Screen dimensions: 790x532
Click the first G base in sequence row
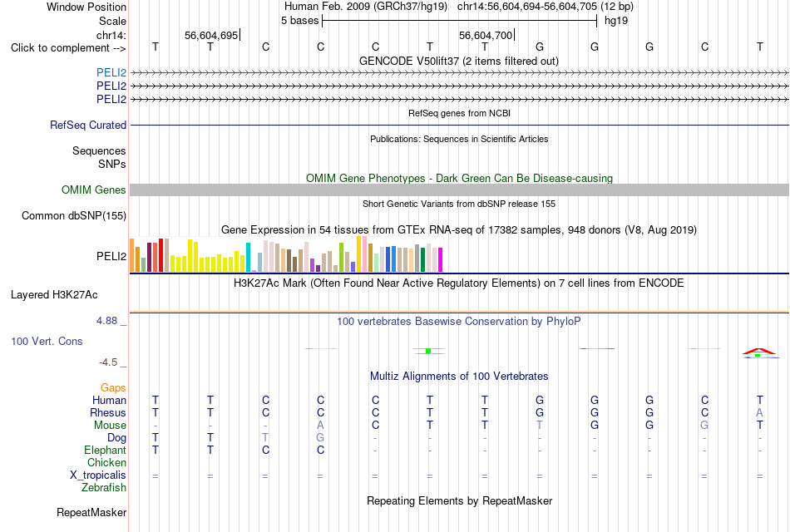click(540, 47)
